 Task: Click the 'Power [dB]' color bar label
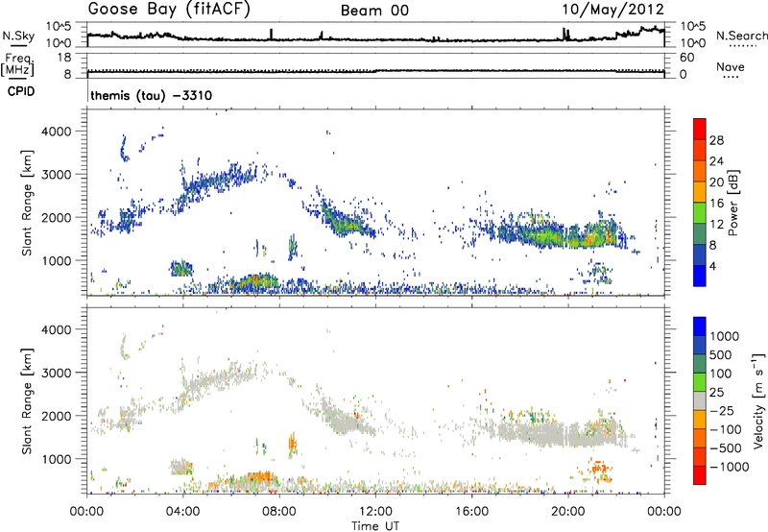(733, 203)
